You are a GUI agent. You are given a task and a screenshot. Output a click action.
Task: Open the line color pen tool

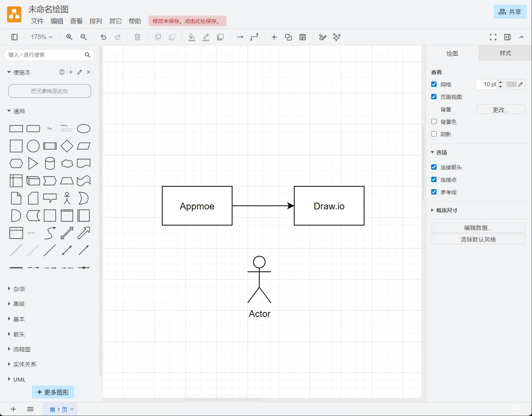[x=206, y=37]
